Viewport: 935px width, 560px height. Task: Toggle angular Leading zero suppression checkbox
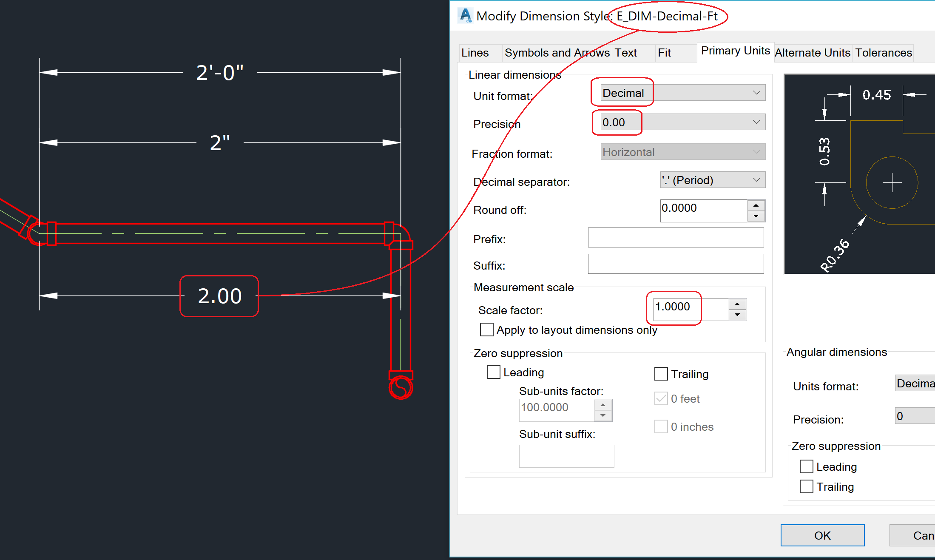(x=806, y=466)
